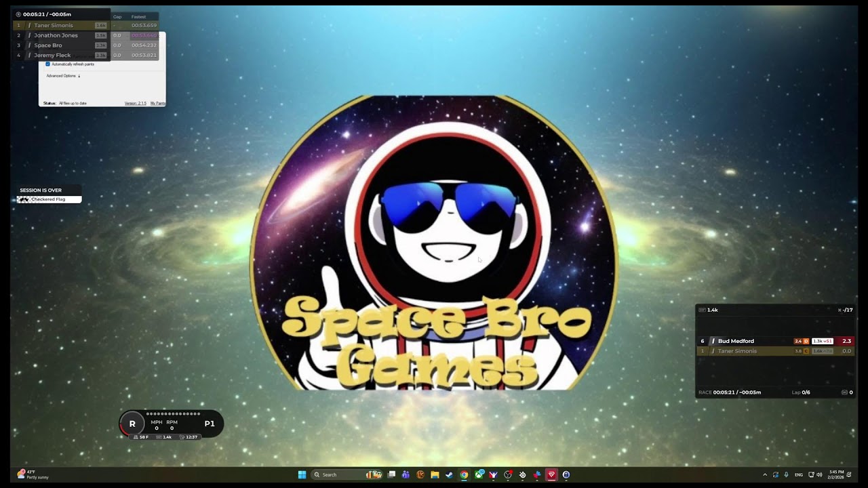Open Task View from the taskbar
Image resolution: width=868 pixels, height=488 pixels.
pyautogui.click(x=391, y=474)
